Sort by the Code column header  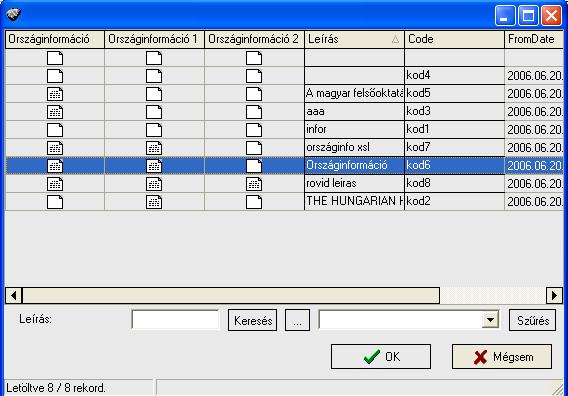pyautogui.click(x=454, y=39)
